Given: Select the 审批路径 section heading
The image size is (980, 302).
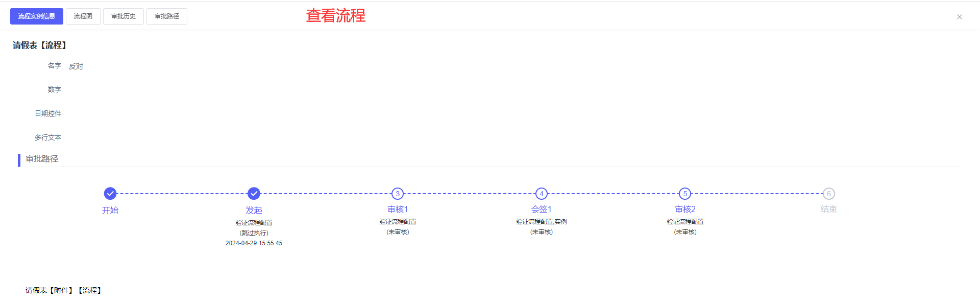Looking at the screenshot, I should pyautogui.click(x=42, y=159).
